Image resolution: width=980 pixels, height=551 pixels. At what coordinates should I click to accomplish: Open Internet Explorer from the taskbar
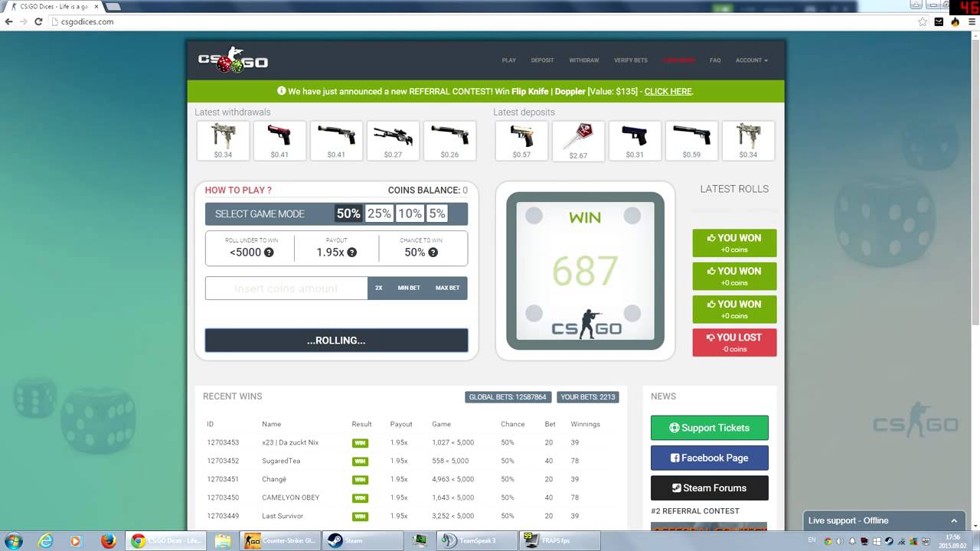[46, 540]
